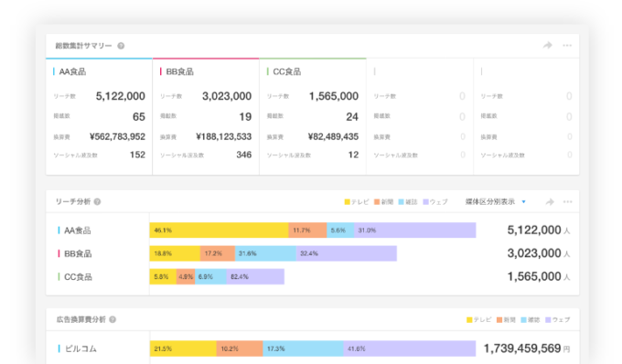Open help icon beside 総数集計サマリー title

pos(121,46)
